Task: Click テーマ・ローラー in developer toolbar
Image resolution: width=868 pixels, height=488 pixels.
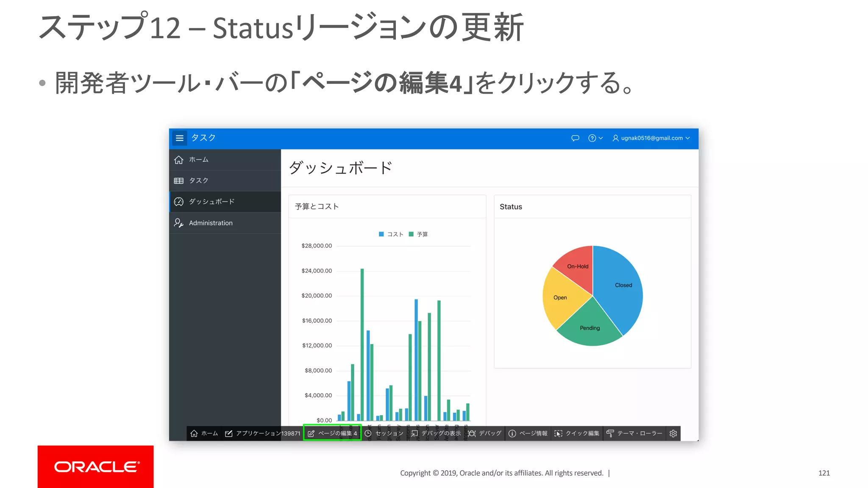Action: (x=634, y=433)
